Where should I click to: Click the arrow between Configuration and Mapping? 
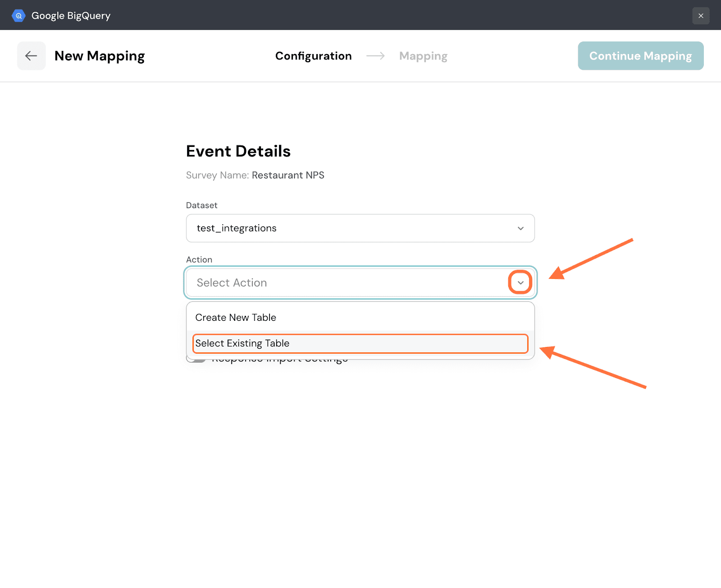[375, 56]
